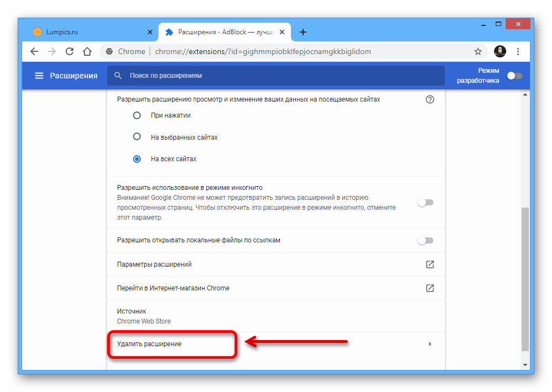Viewport: 552px width, 392px height.
Task: Open the Расширения hamburger menu
Action: point(39,76)
